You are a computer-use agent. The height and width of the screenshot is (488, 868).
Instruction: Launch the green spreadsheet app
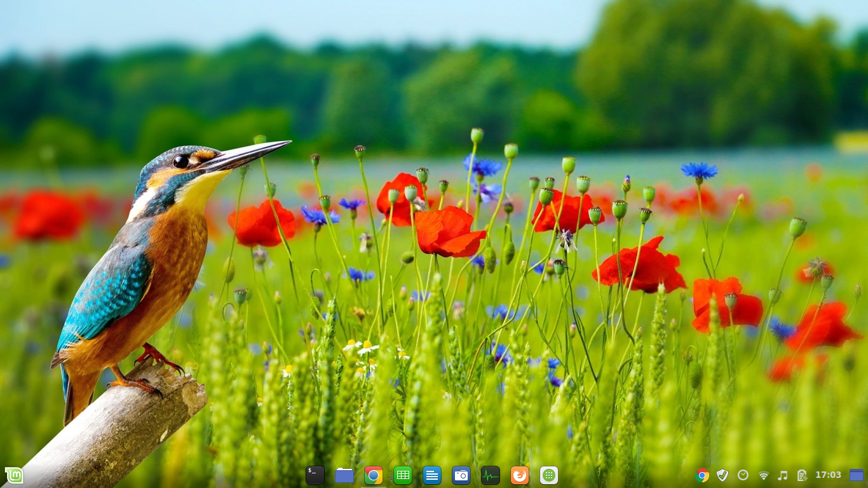(x=403, y=475)
